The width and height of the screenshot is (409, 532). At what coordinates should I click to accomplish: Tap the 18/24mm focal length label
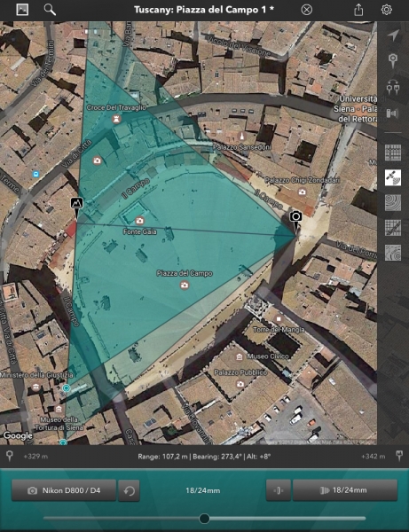202,490
